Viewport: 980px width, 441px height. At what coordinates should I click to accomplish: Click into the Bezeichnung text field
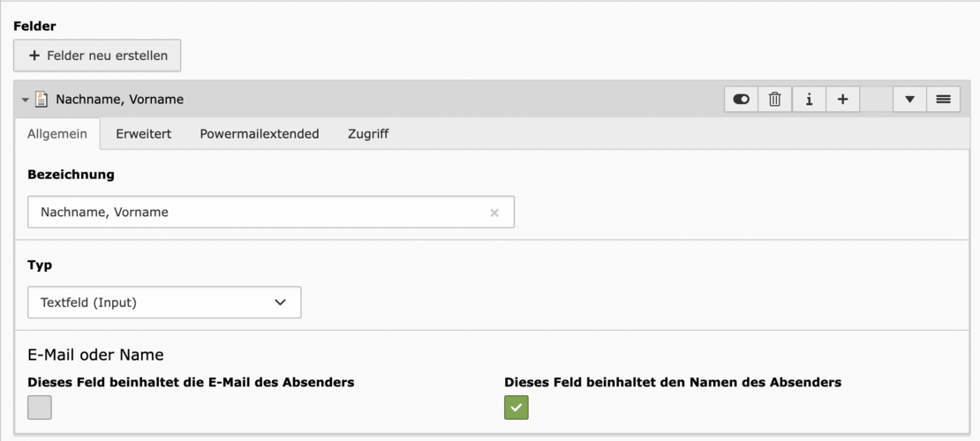coord(256,213)
